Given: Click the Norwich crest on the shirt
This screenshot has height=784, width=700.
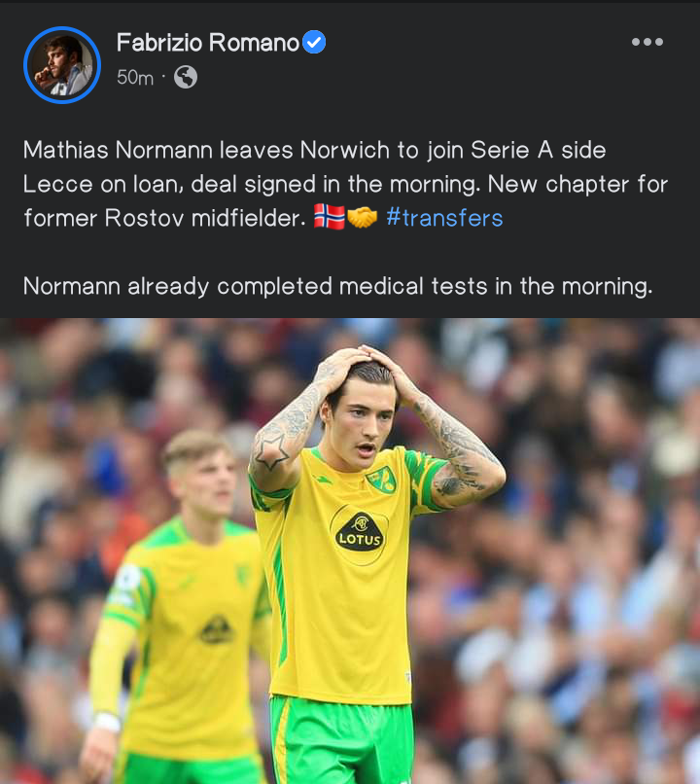Looking at the screenshot, I should pos(382,480).
